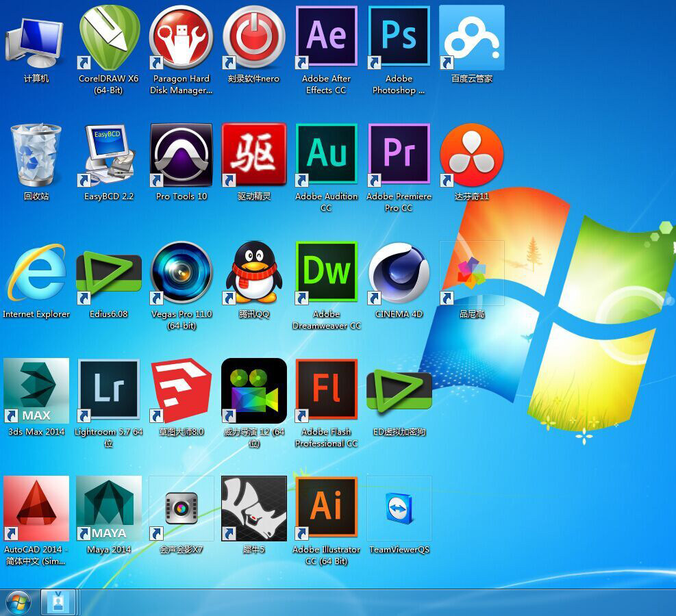Select the 犀牛5 Rhino icon
The image size is (676, 616).
click(x=254, y=509)
